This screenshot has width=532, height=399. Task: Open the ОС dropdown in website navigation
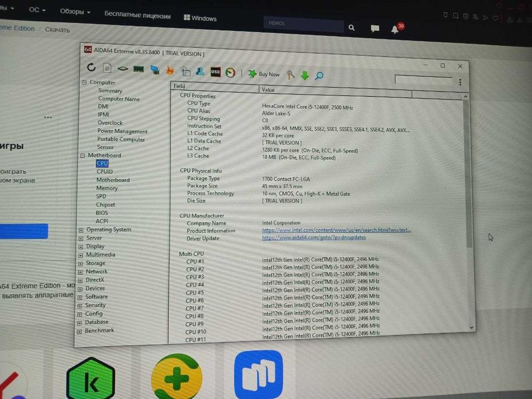tap(37, 10)
